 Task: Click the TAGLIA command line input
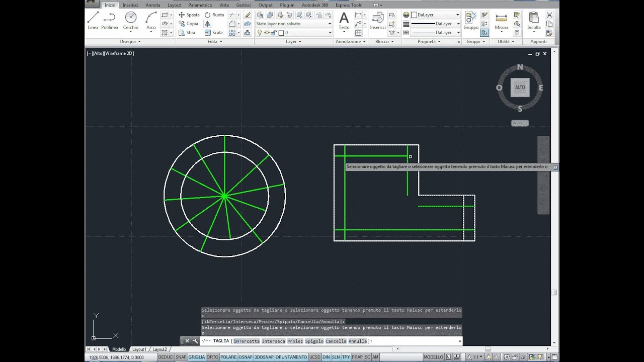tap(331, 341)
